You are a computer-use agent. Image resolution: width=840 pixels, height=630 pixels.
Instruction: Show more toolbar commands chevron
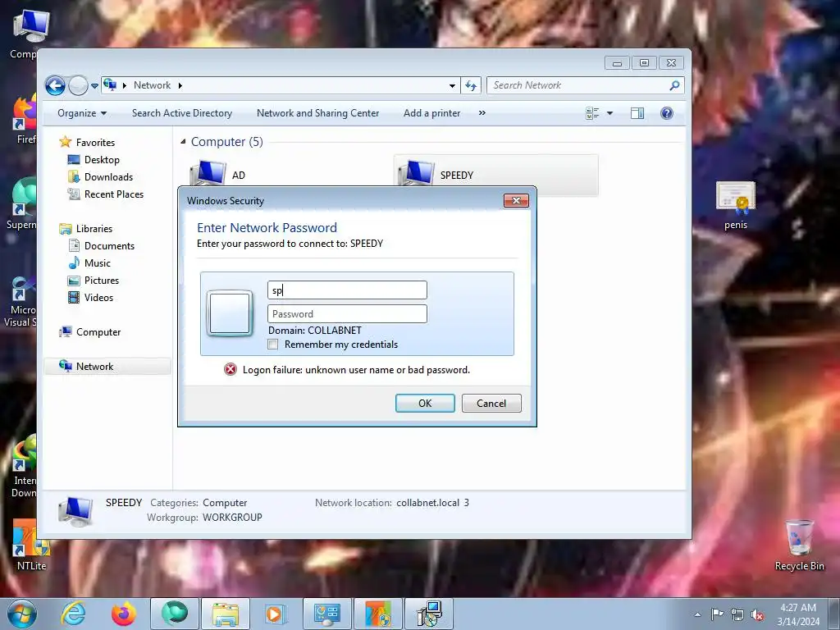(482, 113)
